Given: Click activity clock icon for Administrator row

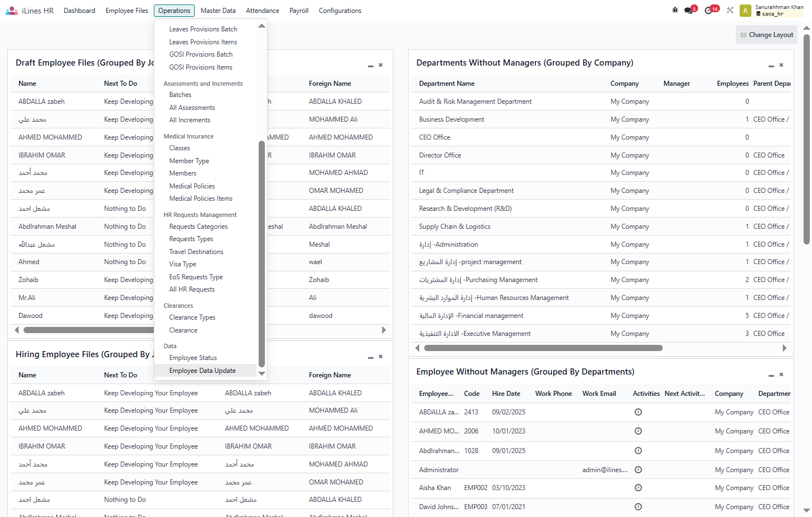Looking at the screenshot, I should coord(638,470).
